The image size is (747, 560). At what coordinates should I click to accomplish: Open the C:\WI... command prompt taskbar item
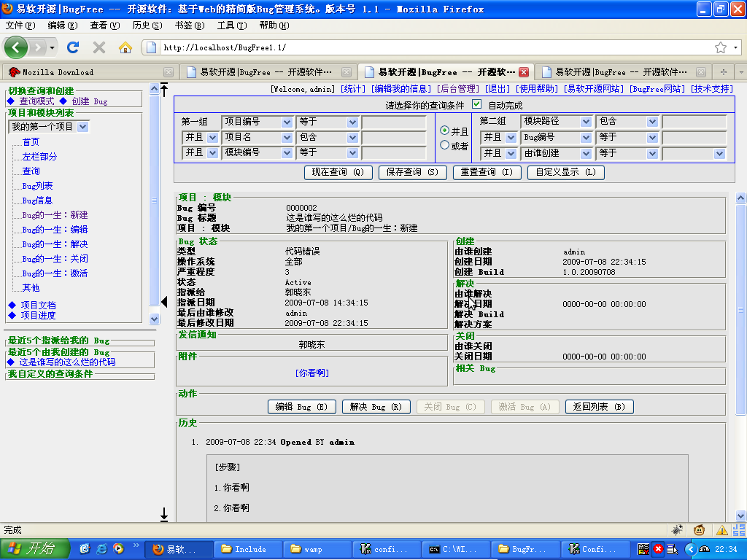[457, 549]
